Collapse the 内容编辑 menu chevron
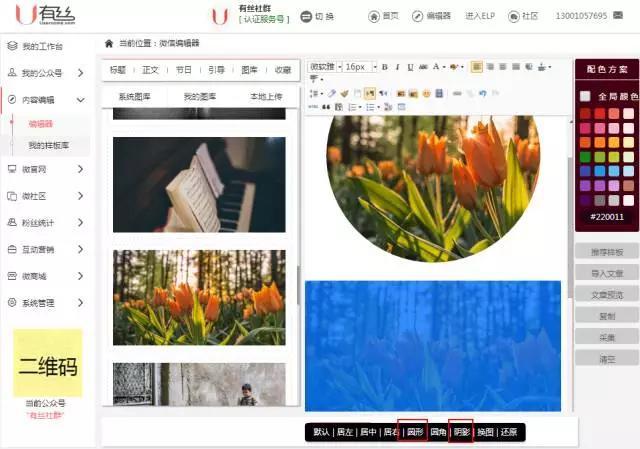The height and width of the screenshot is (449, 640). pos(81,100)
